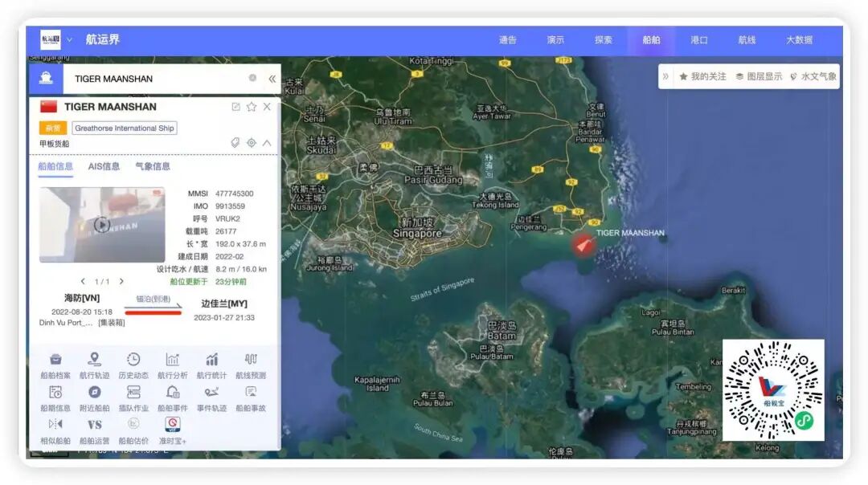Go to the previous ship photo
The width and height of the screenshot is (868, 485).
[x=83, y=282]
